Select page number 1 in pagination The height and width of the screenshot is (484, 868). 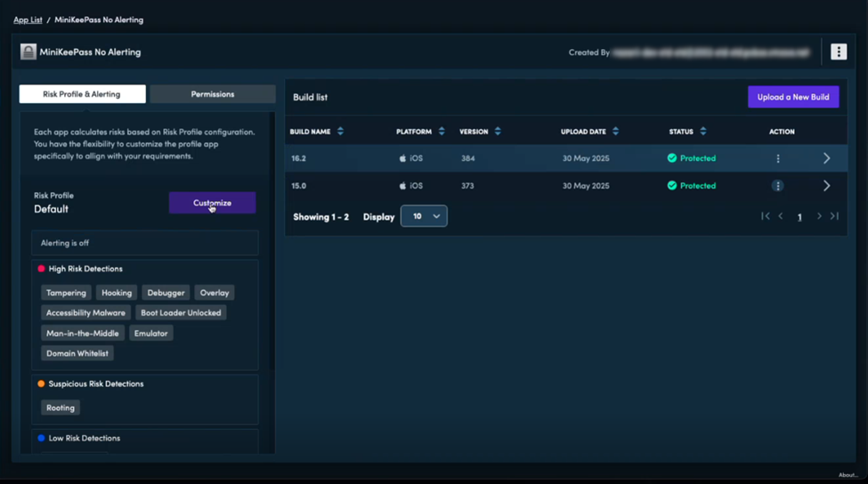pyautogui.click(x=799, y=217)
